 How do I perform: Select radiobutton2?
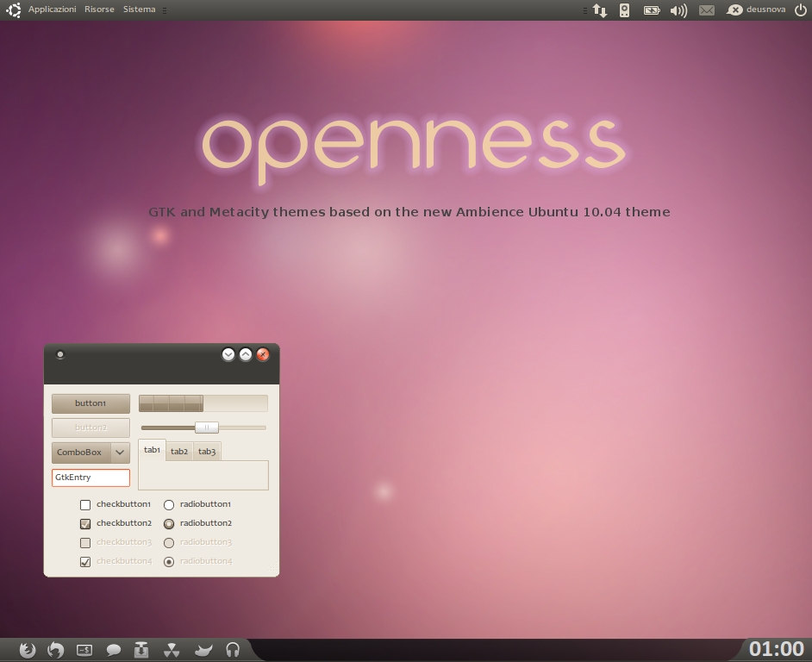pos(169,524)
